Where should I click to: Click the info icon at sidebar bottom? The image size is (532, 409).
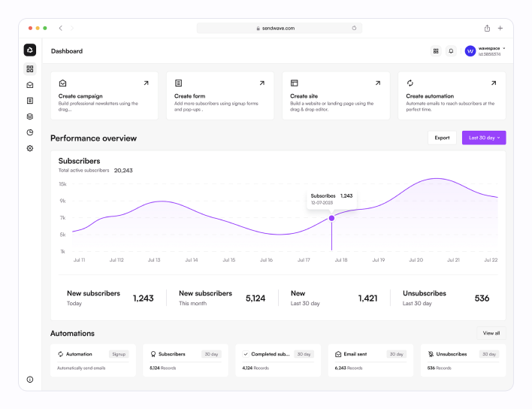click(30, 380)
